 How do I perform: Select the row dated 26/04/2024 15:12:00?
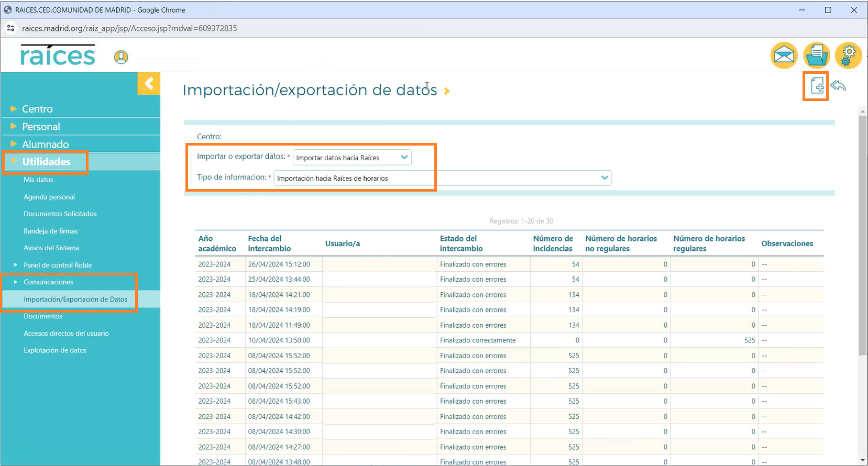pyautogui.click(x=509, y=264)
